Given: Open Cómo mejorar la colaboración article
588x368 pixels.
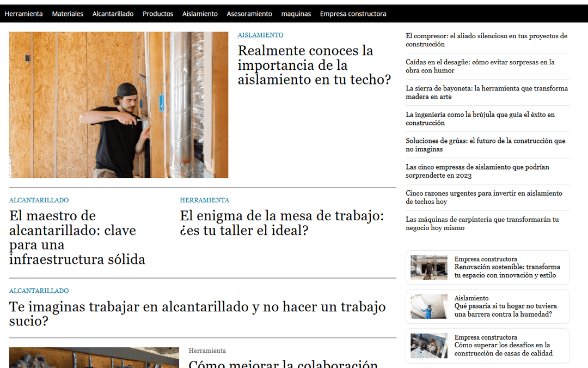Looking at the screenshot, I should point(283,364).
